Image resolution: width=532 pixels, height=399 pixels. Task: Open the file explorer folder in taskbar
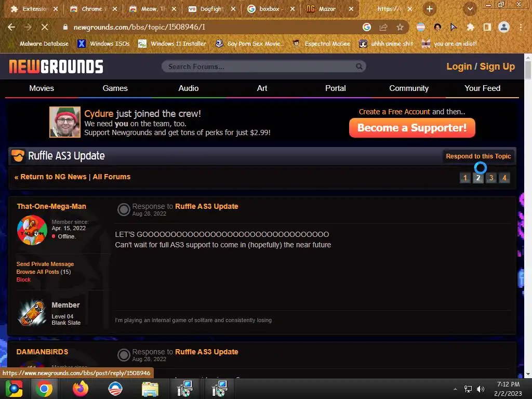tap(150, 389)
